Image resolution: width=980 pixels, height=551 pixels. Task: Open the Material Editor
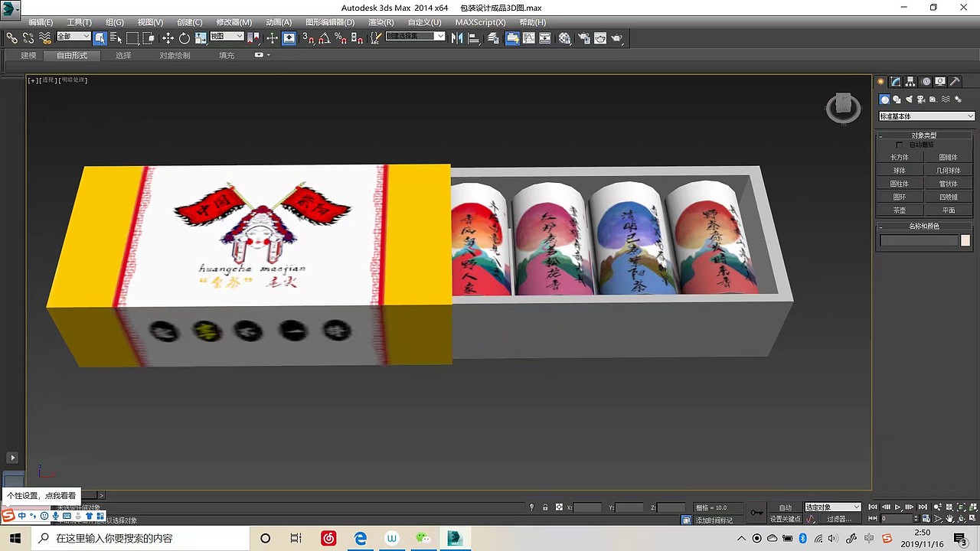[x=564, y=37]
